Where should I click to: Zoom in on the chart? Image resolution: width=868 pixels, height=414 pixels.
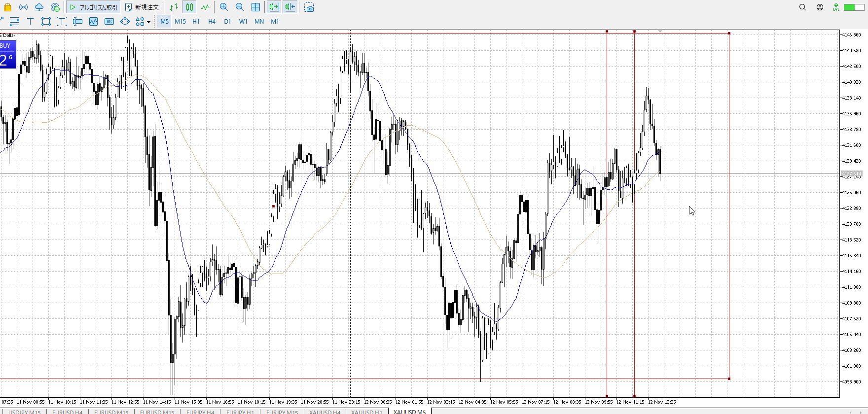[224, 7]
